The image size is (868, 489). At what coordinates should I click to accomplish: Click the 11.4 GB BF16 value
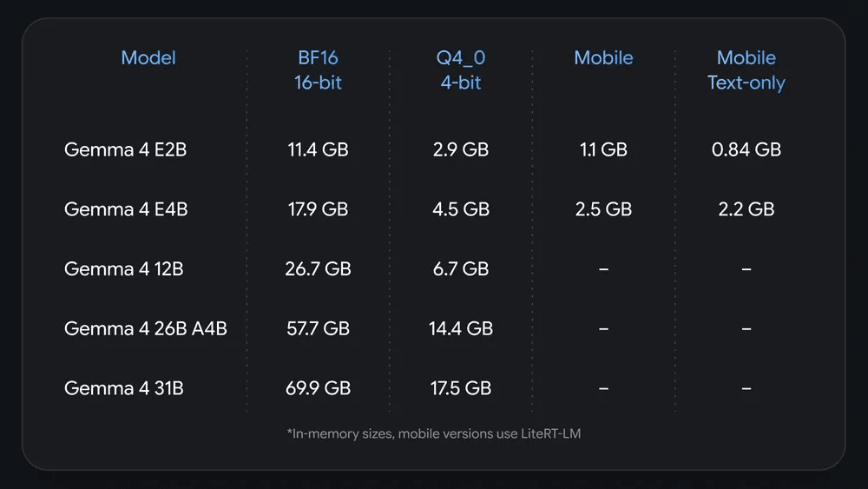tap(319, 149)
